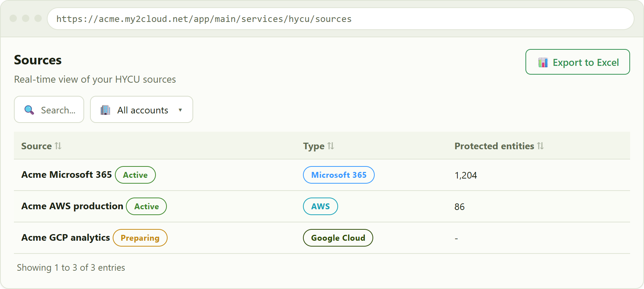The height and width of the screenshot is (289, 644).
Task: Sort by Protected entities arrows icon
Action: tap(540, 146)
